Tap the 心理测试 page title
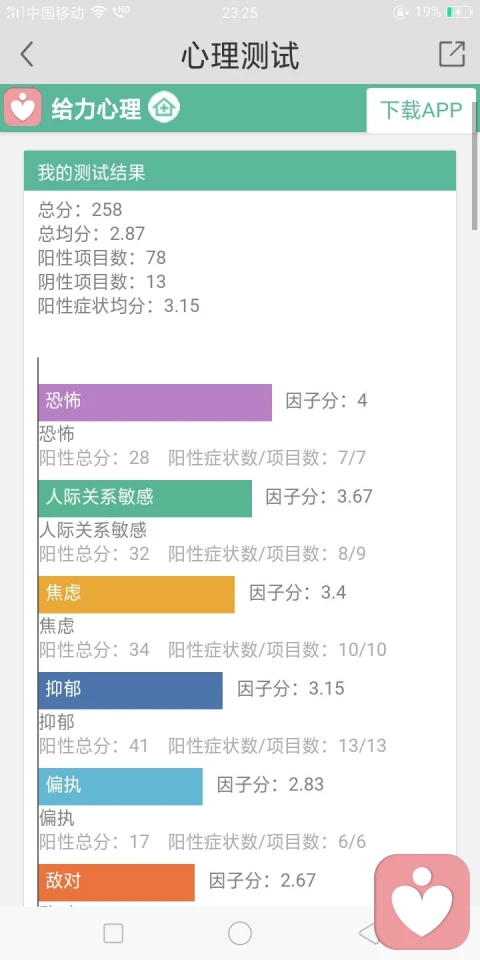 tap(240, 55)
